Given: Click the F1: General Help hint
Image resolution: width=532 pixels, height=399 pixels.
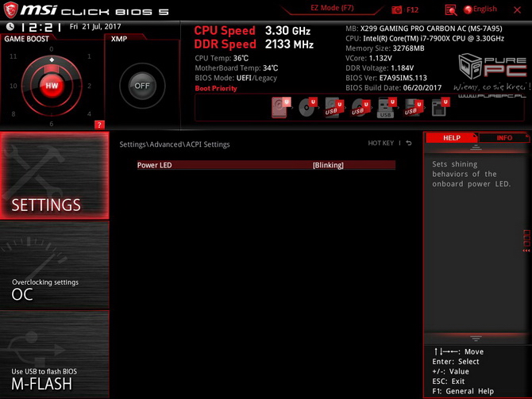Looking at the screenshot, I should tap(463, 391).
